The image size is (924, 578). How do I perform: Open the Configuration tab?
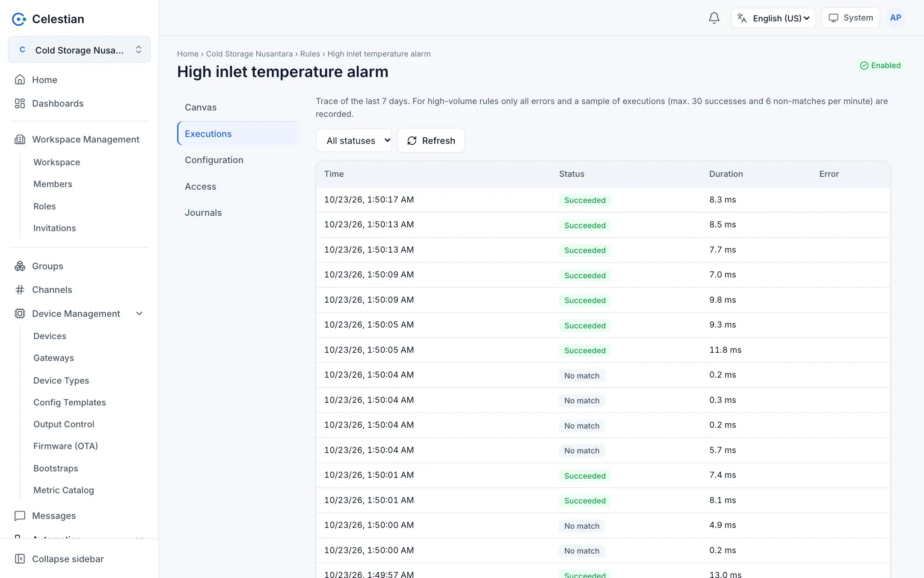pyautogui.click(x=238, y=160)
